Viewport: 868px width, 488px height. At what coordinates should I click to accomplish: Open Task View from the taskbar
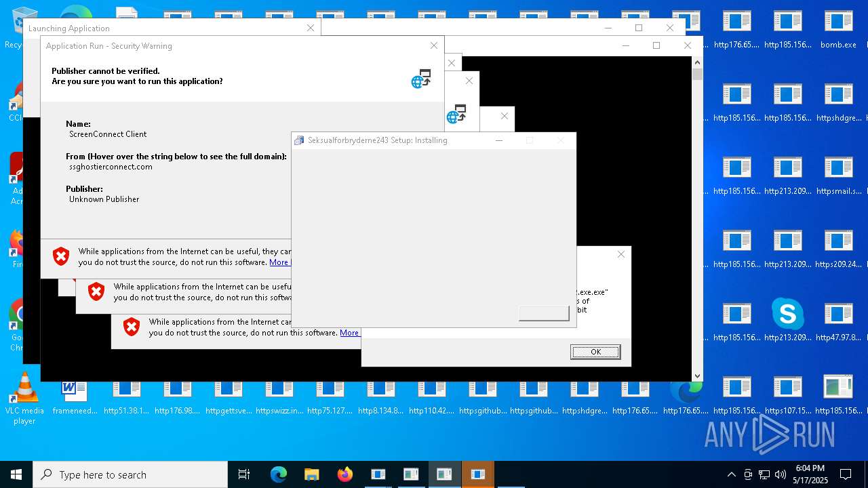(244, 474)
